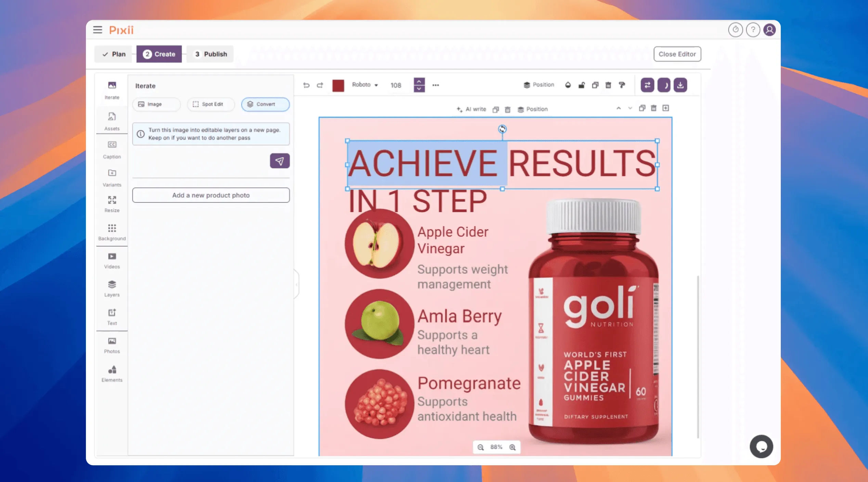The height and width of the screenshot is (482, 868).
Task: Click Add a new product photo
Action: coord(211,195)
